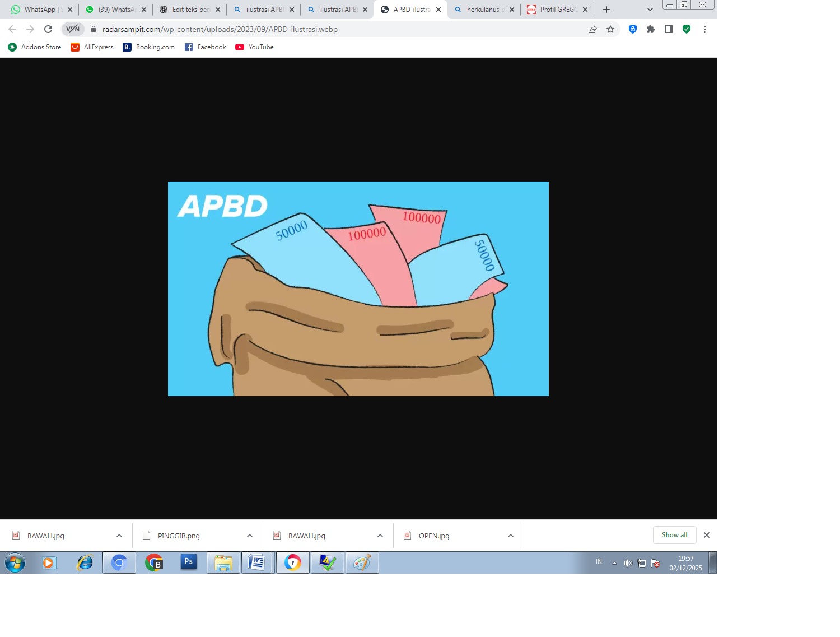840x637 pixels.
Task: View site information via the padlock icon
Action: 94,29
